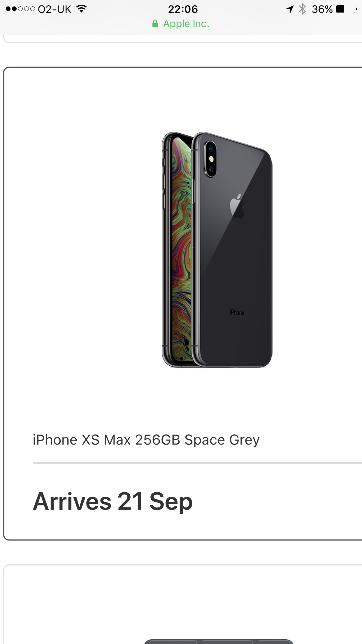Tap the location services arrow icon
This screenshot has height=644, width=362.
click(x=290, y=9)
